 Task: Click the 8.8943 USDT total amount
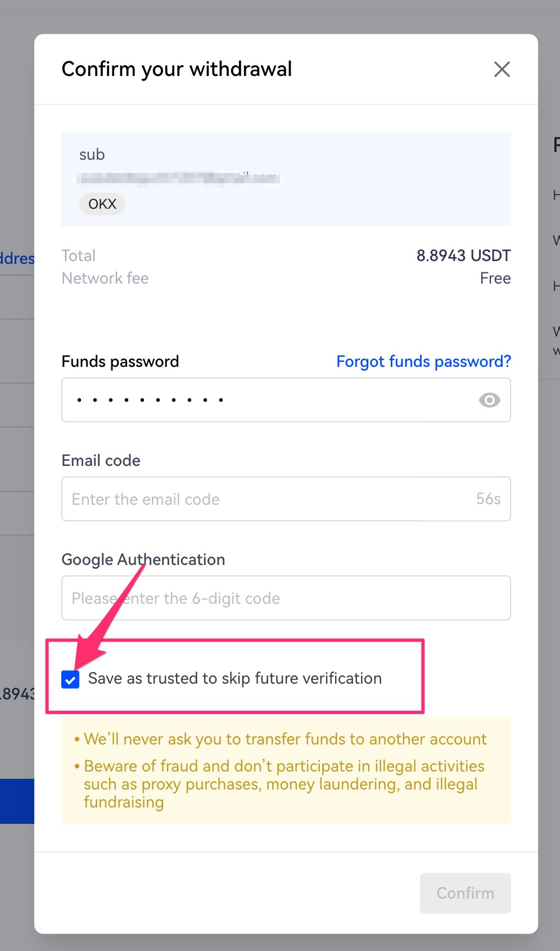[463, 255]
